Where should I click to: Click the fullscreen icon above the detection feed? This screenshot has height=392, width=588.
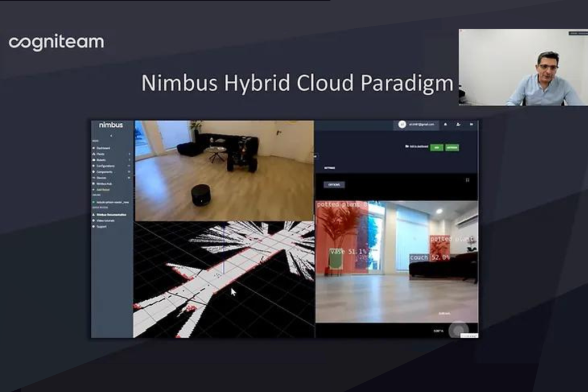467,180
